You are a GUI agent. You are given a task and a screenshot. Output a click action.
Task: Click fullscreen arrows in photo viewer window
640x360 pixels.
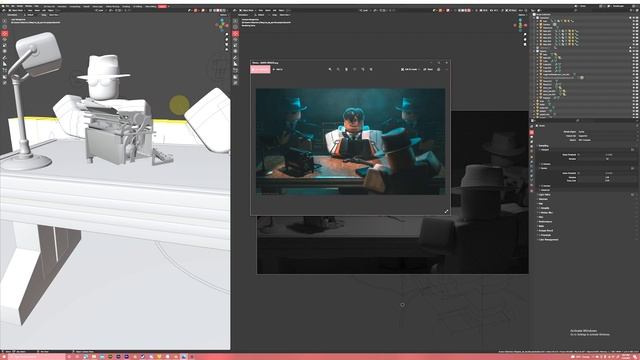click(446, 211)
